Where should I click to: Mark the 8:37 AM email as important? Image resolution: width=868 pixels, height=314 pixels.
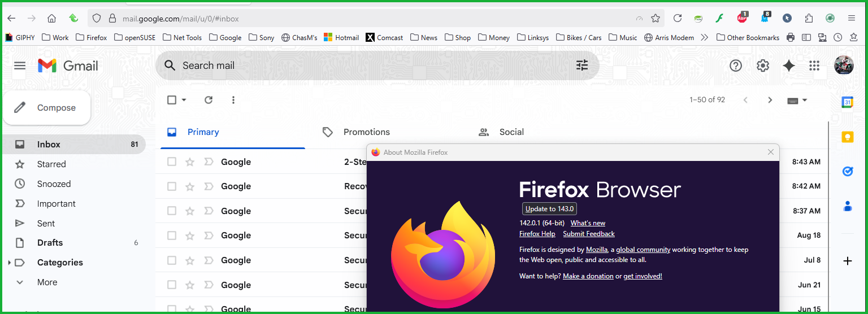click(209, 211)
